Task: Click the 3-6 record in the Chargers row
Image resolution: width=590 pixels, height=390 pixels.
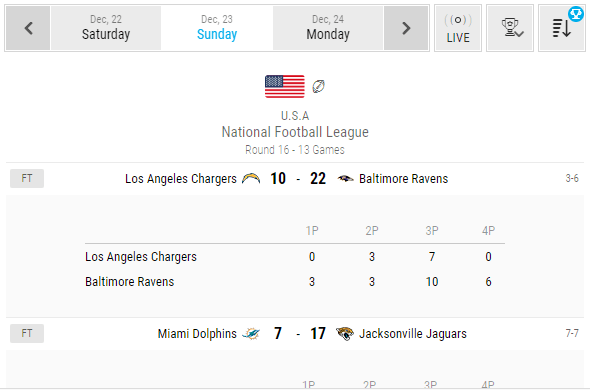Action: pyautogui.click(x=572, y=178)
